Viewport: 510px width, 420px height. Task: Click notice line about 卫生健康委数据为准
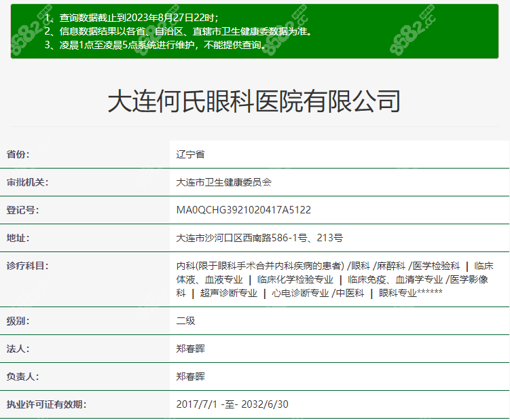(179, 31)
